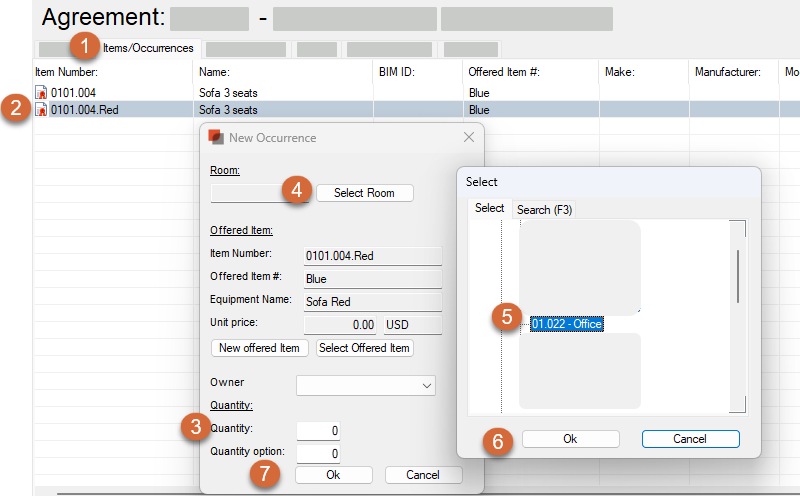Click the Quantity option input field
This screenshot has height=496, width=800.
pos(318,453)
